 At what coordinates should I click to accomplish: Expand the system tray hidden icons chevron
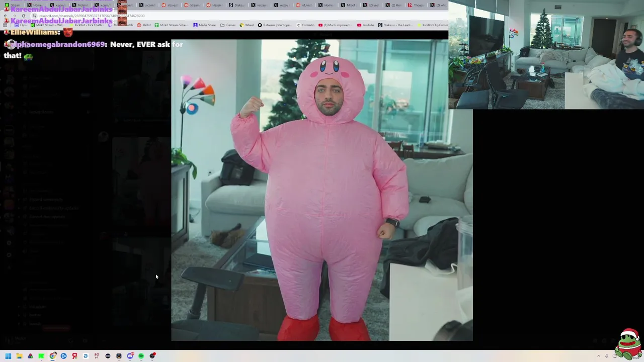click(598, 356)
